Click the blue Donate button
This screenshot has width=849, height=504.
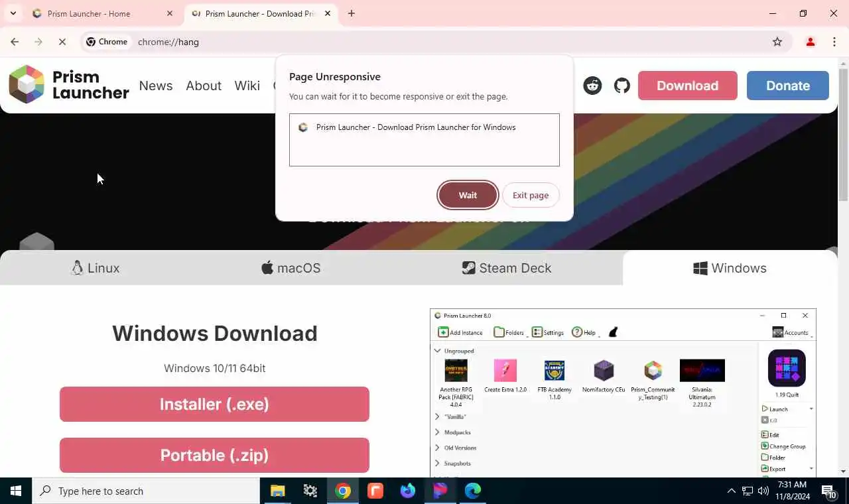click(x=788, y=86)
